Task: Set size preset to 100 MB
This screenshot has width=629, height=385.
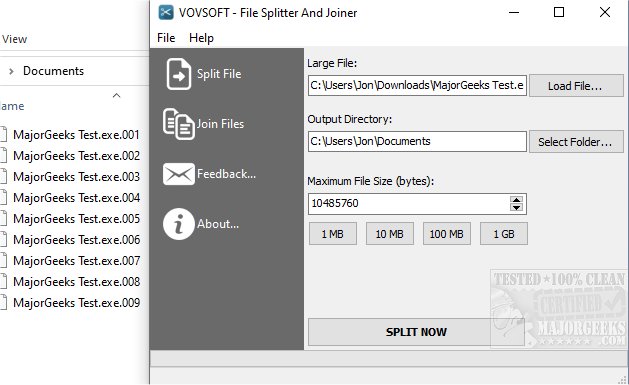Action: [446, 234]
